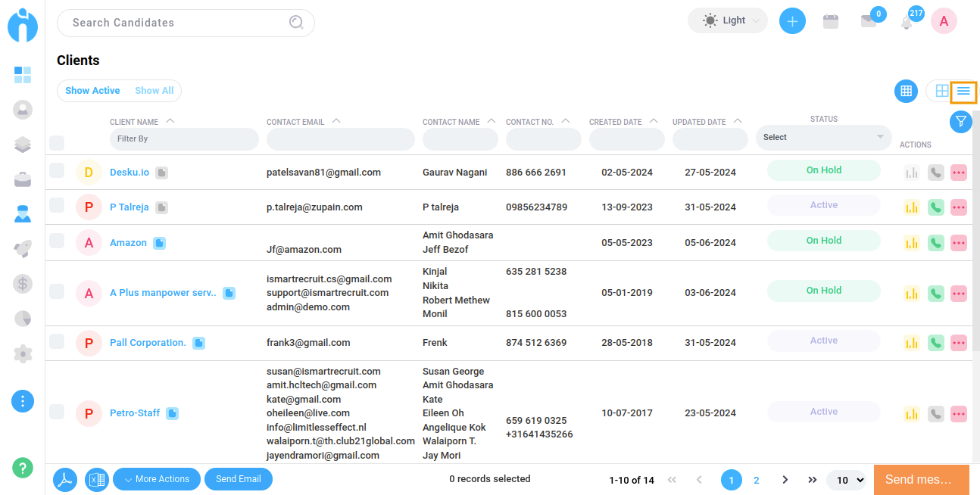Click the Contact Email filter field
This screenshot has height=495, width=980.
pyautogui.click(x=341, y=139)
